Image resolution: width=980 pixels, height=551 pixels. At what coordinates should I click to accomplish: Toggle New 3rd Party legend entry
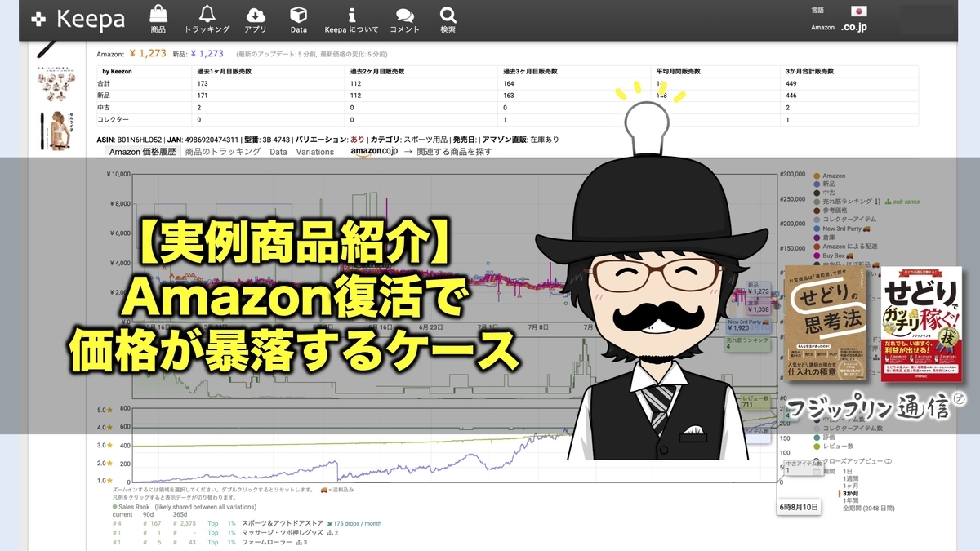[x=843, y=229]
